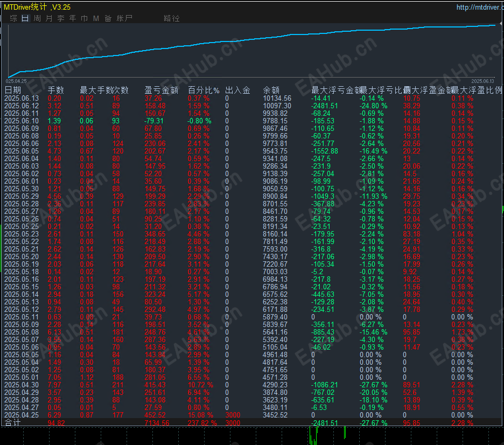The image size is (504, 445).
Task: Select the 2025.05.01 date cell
Action: [x=22, y=377]
